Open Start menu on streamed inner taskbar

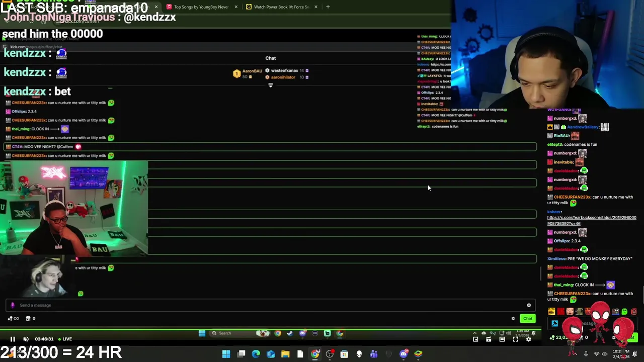pyautogui.click(x=202, y=333)
